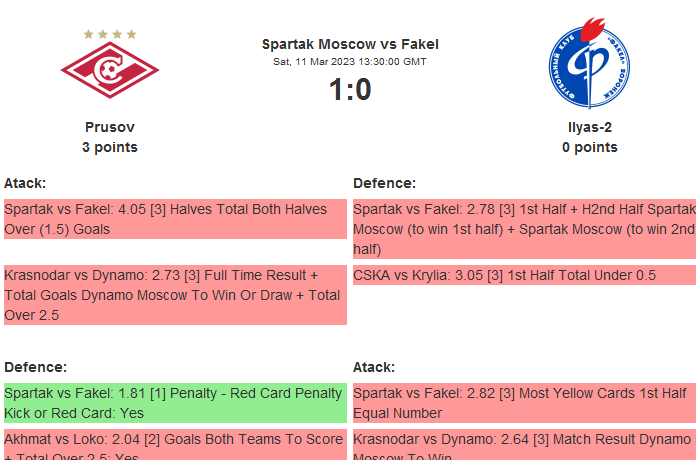Click the Spartak Moscow club logo

[110, 72]
